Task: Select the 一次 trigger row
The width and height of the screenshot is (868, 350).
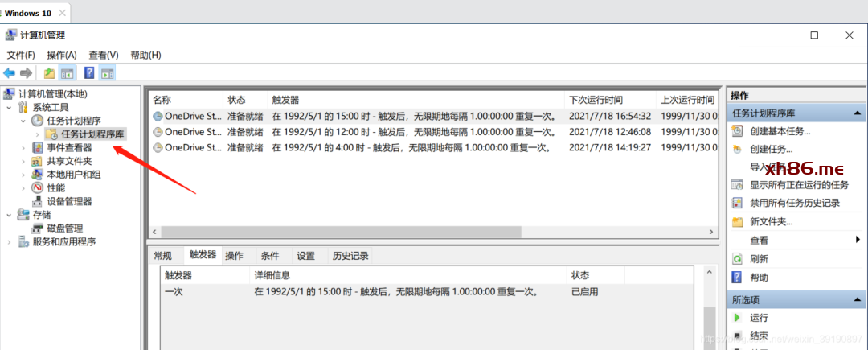Action: [427, 292]
